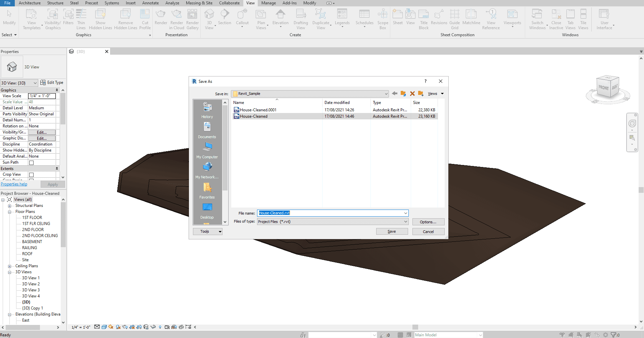This screenshot has width=644, height=338.
Task: Open the Tools dropdown in dialog
Action: (207, 232)
